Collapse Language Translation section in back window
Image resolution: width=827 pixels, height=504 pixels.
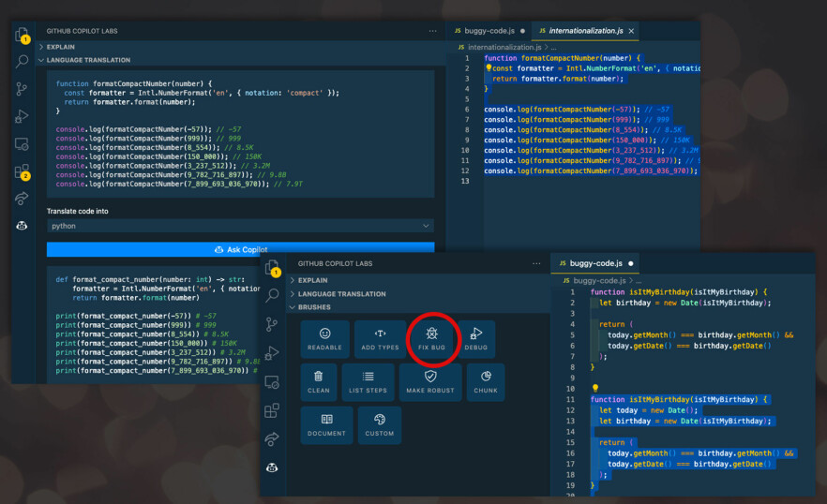[84, 60]
